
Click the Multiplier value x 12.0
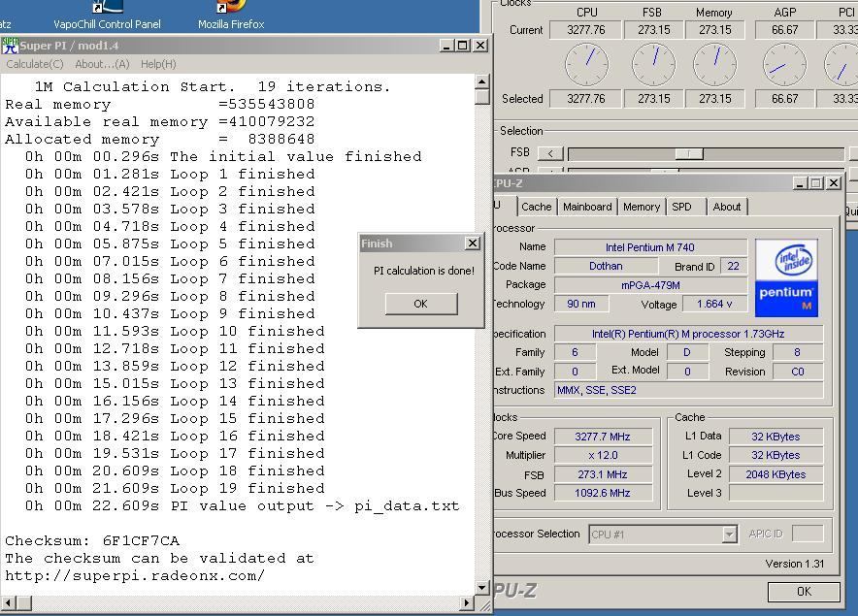(603, 455)
